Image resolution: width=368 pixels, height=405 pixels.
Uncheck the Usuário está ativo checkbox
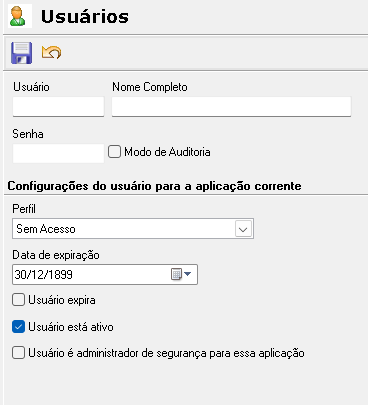pos(18,327)
